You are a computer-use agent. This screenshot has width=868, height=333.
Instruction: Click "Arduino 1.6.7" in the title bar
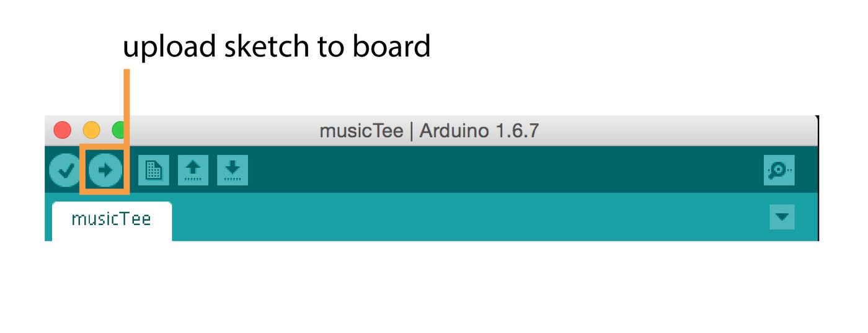pyautogui.click(x=479, y=131)
